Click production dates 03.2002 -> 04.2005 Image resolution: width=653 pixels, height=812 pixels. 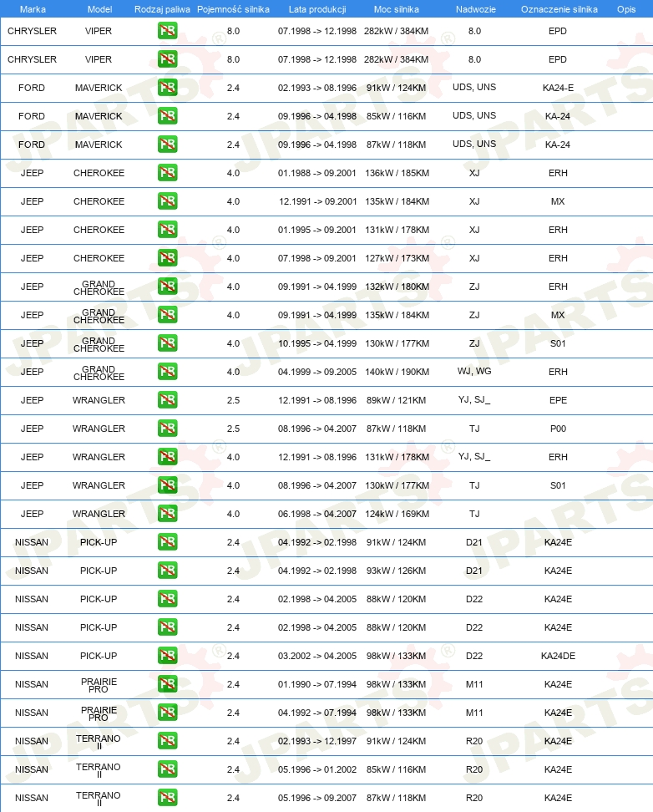point(317,656)
